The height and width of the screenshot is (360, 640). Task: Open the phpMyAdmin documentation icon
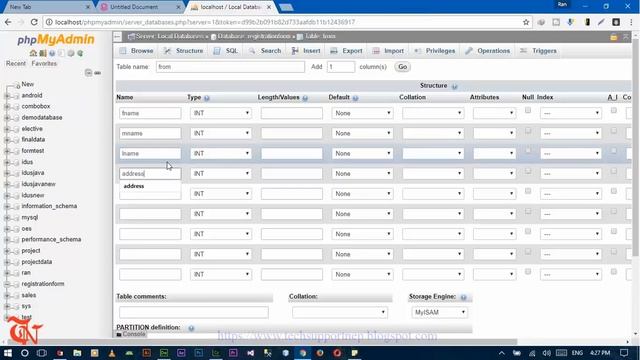point(52,53)
